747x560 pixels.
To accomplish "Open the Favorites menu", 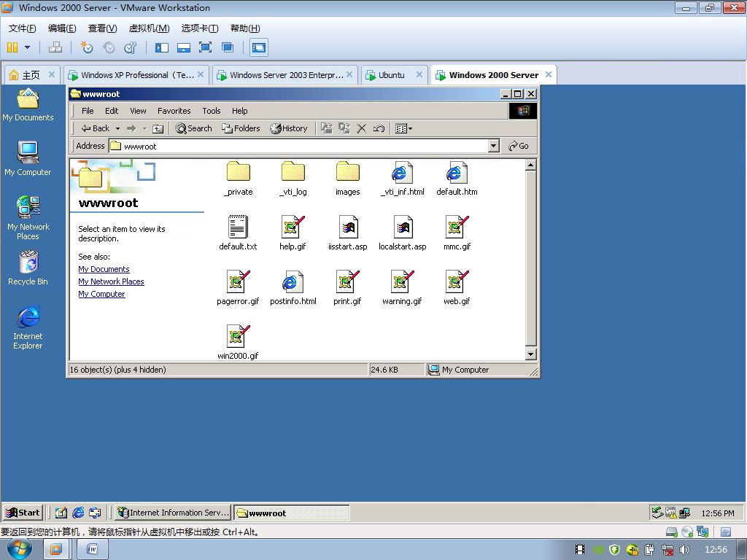I will tap(174, 111).
